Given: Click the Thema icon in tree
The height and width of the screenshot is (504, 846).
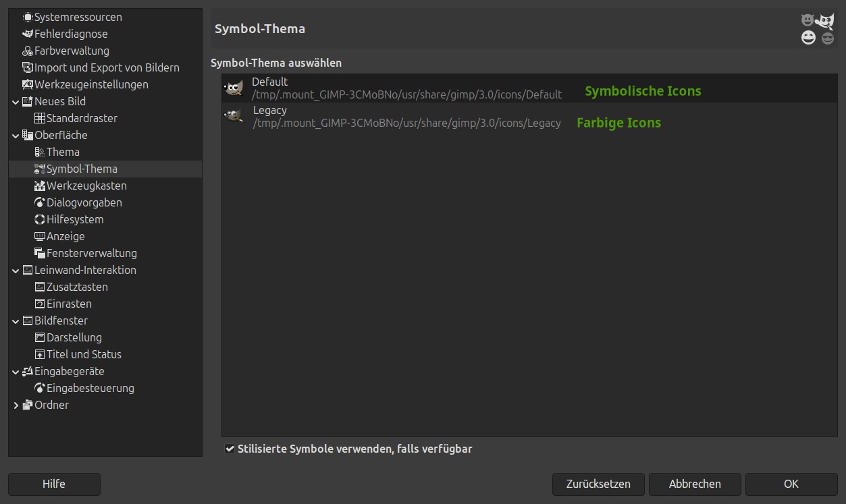Looking at the screenshot, I should point(40,152).
